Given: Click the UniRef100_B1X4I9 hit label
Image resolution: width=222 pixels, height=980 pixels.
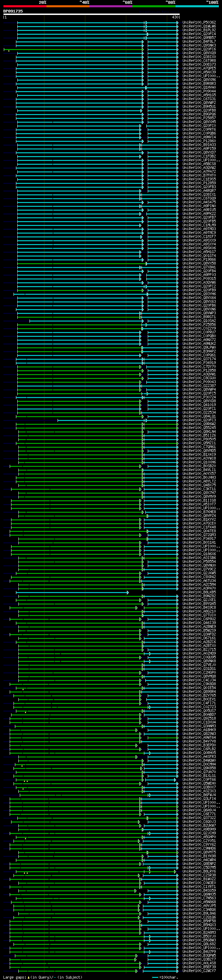Looking at the screenshot, I should 199,454.
